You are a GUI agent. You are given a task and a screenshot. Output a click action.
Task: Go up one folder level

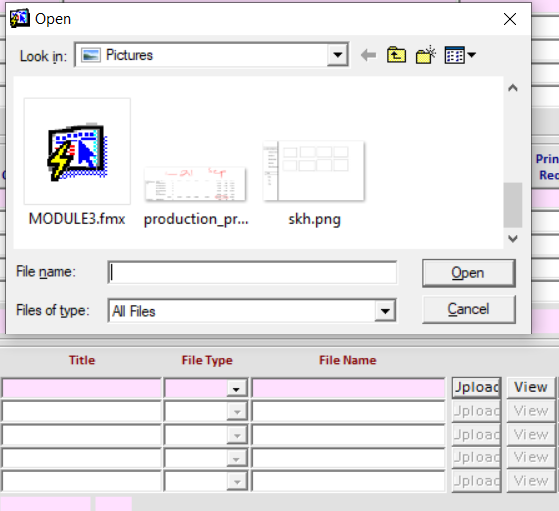[x=396, y=55]
